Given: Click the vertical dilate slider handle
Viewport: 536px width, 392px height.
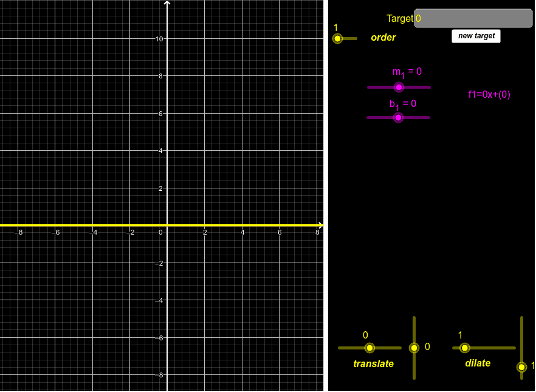Looking at the screenshot, I should [x=521, y=367].
